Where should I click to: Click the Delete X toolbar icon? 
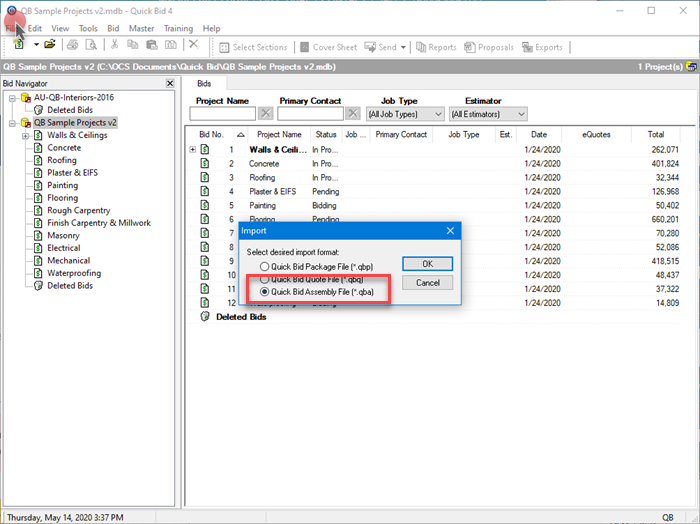pos(193,44)
